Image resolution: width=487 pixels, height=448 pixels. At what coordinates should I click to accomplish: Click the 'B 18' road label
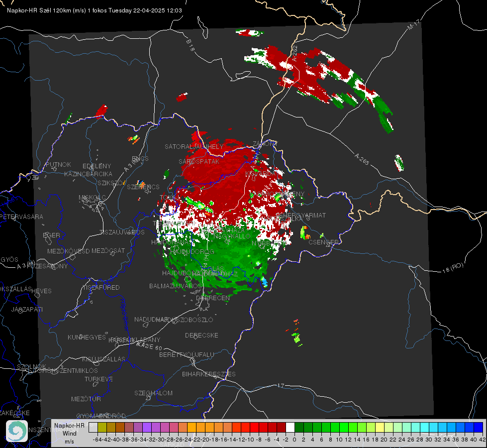coord(191,45)
